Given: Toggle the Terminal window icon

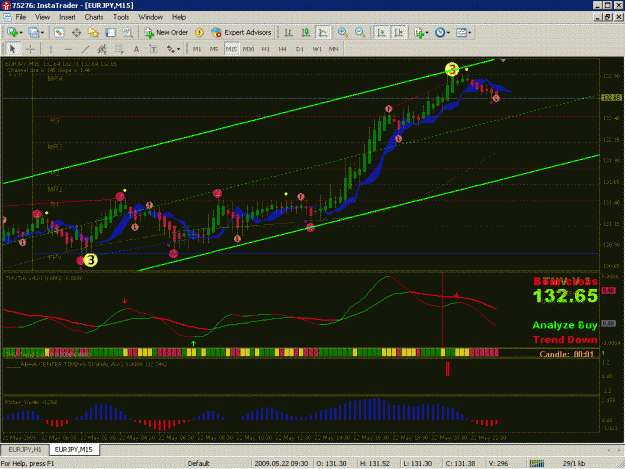Looking at the screenshot, I should [110, 33].
